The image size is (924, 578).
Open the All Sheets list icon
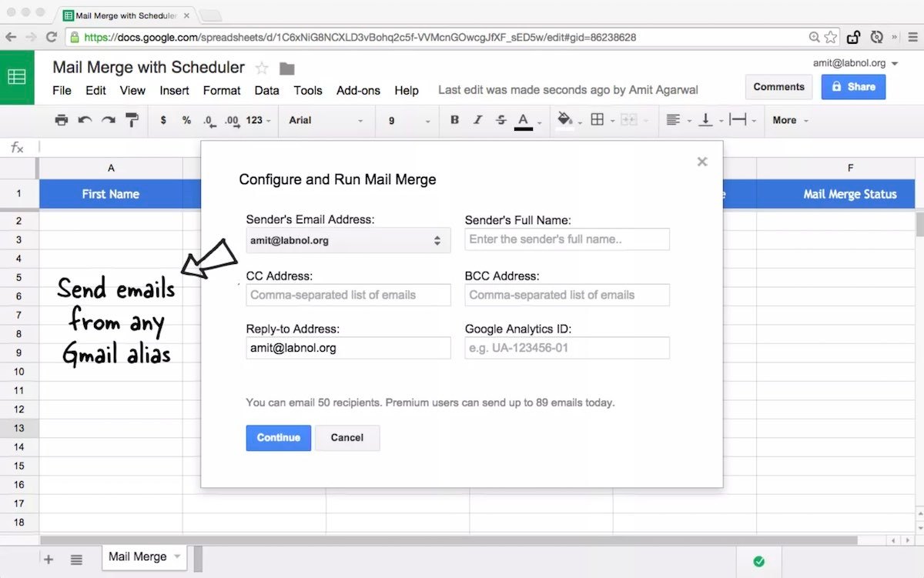[x=76, y=560]
